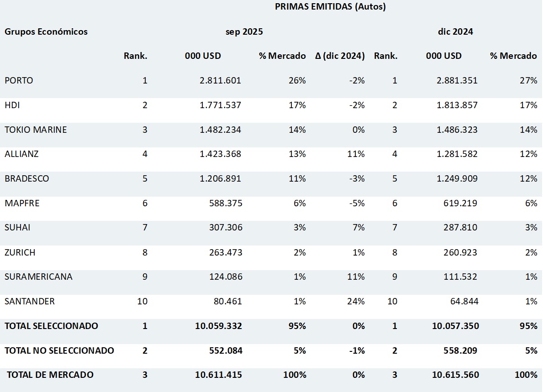Click the SUHAI group name
The width and height of the screenshot is (543, 392).
coord(17,227)
